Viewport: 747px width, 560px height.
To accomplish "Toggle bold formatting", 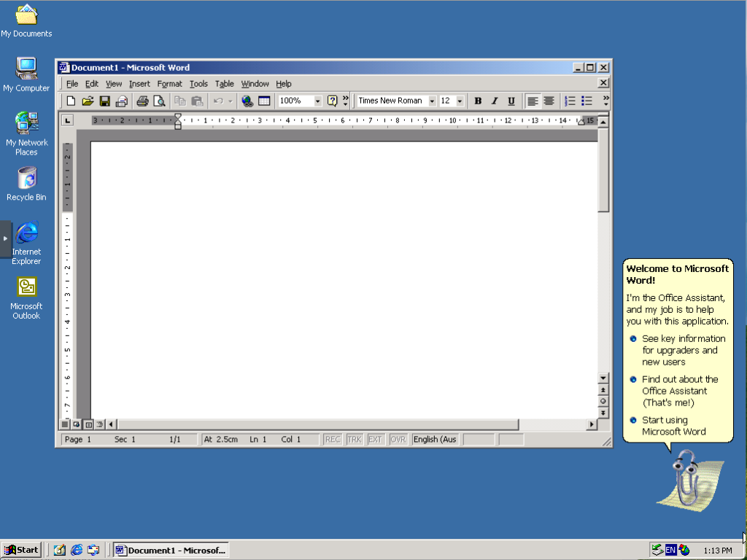I will pyautogui.click(x=478, y=101).
